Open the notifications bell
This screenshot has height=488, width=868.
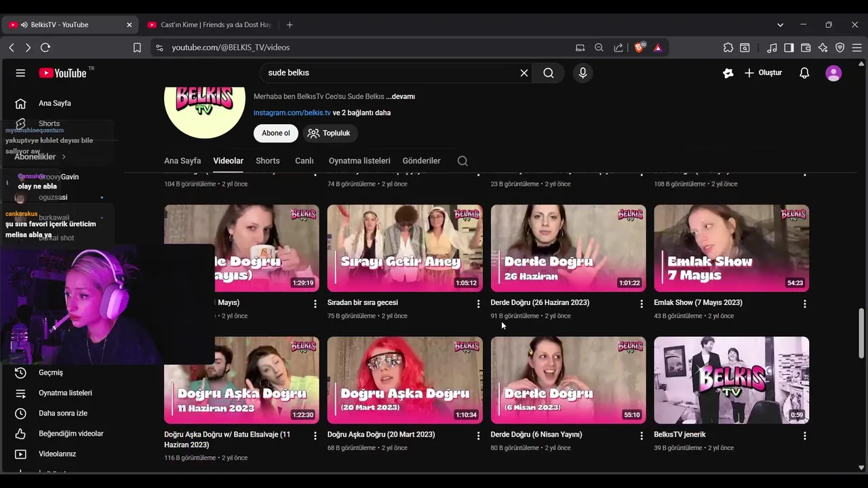coord(804,73)
